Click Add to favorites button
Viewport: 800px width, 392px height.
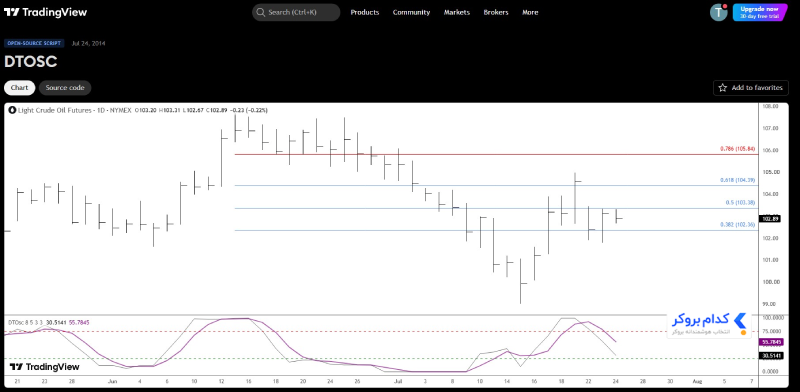[x=751, y=88]
